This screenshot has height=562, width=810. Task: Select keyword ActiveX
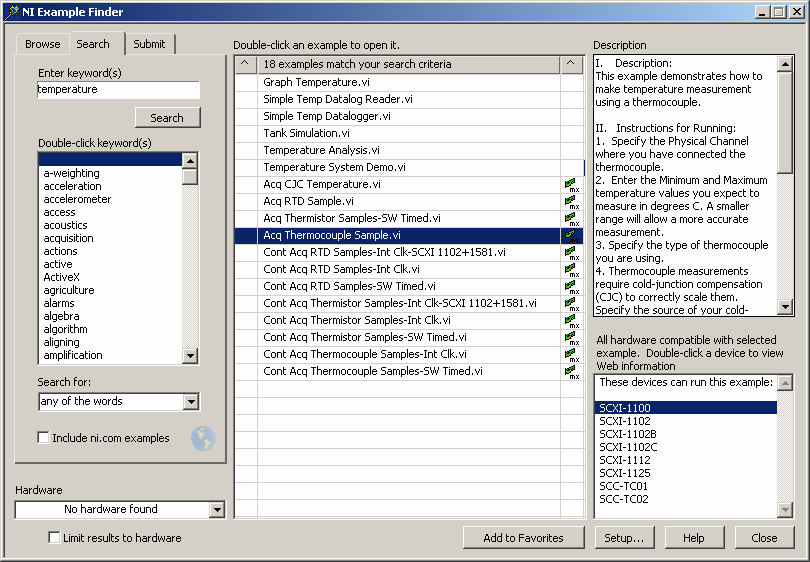[x=61, y=277]
